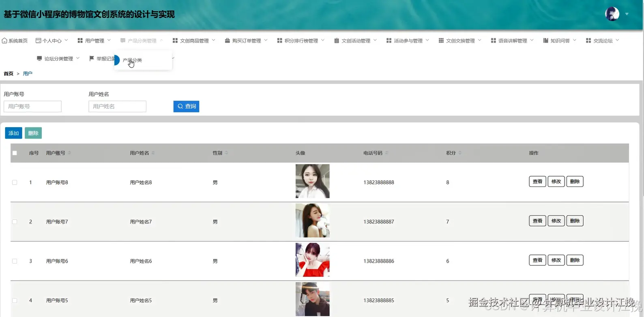Open the avatar photo for 用户姓名6
644x317 pixels.
[x=312, y=260]
